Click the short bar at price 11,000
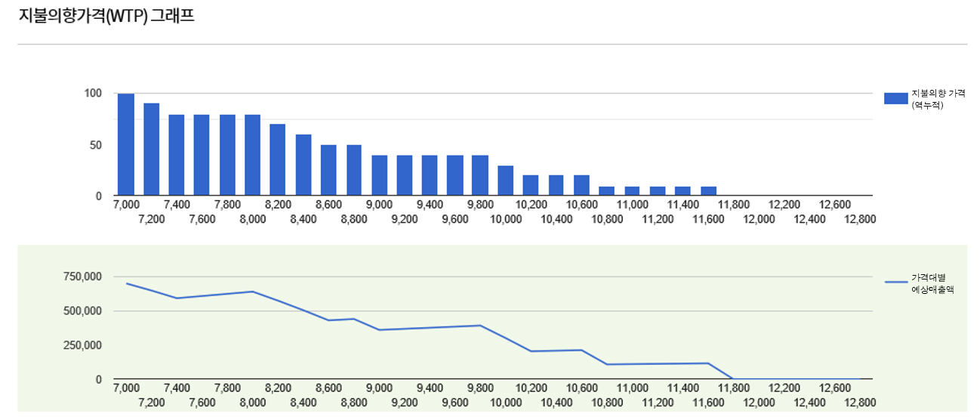The height and width of the screenshot is (420, 980). click(x=632, y=190)
